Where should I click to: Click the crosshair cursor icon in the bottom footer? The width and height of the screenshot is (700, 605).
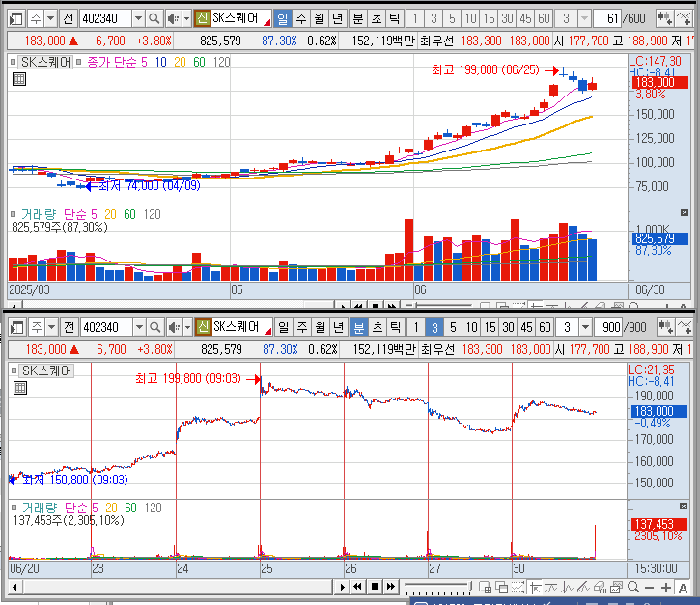pyautogui.click(x=535, y=588)
